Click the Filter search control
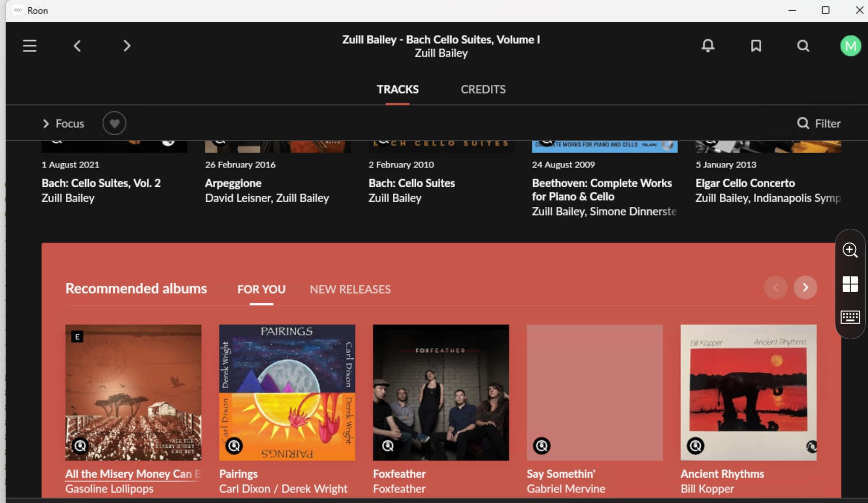 click(819, 123)
